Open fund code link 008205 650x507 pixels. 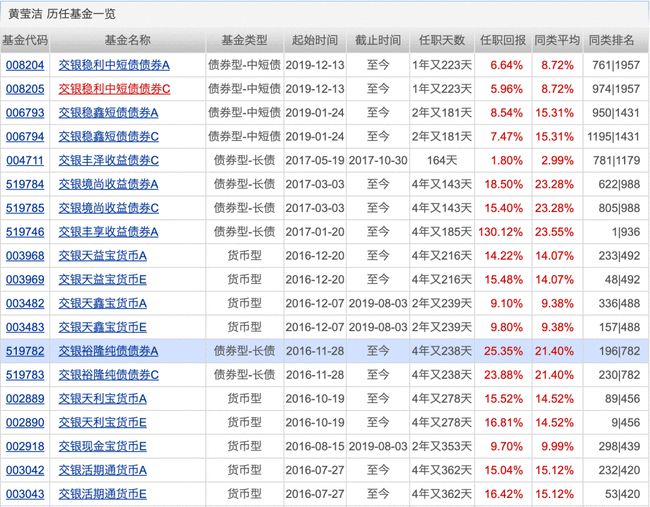(25, 89)
